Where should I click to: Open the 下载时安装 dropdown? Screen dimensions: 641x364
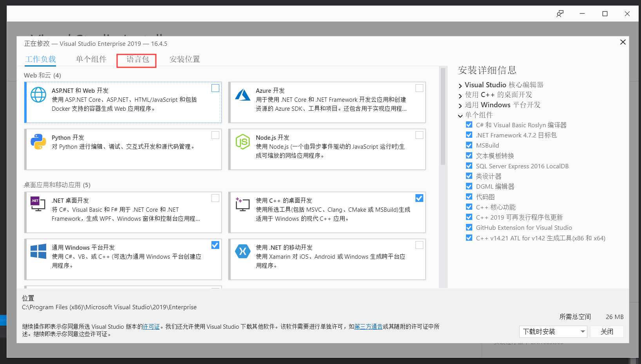point(553,332)
